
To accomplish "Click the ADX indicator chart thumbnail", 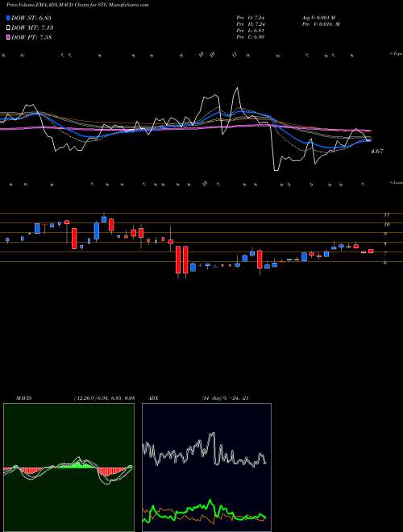I will tap(206, 468).
